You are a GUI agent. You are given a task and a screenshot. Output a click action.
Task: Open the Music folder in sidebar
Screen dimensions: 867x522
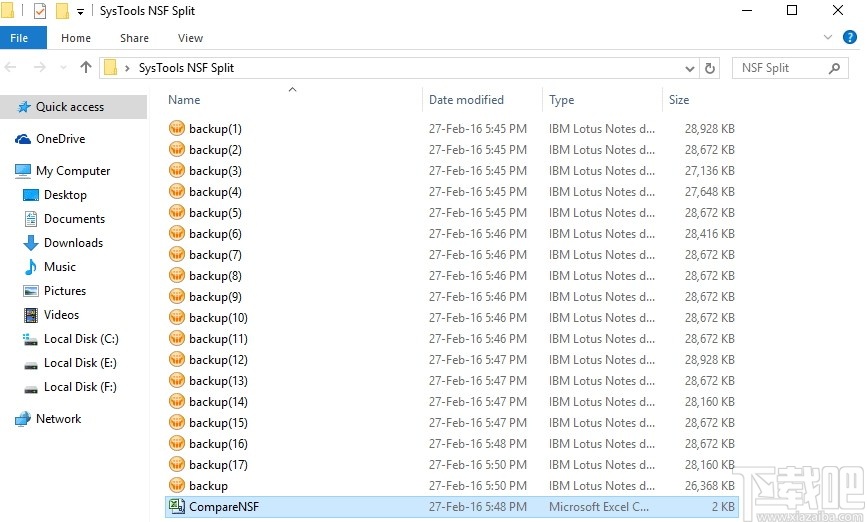pyautogui.click(x=60, y=267)
